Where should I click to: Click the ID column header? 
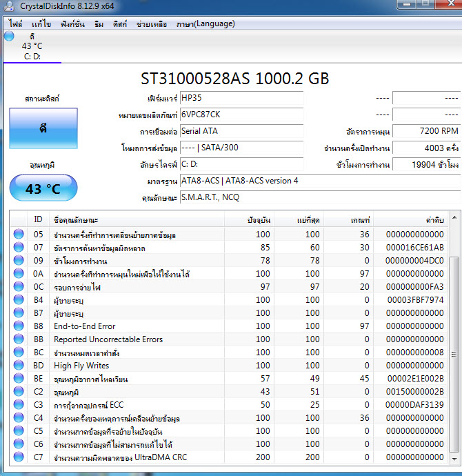39,220
